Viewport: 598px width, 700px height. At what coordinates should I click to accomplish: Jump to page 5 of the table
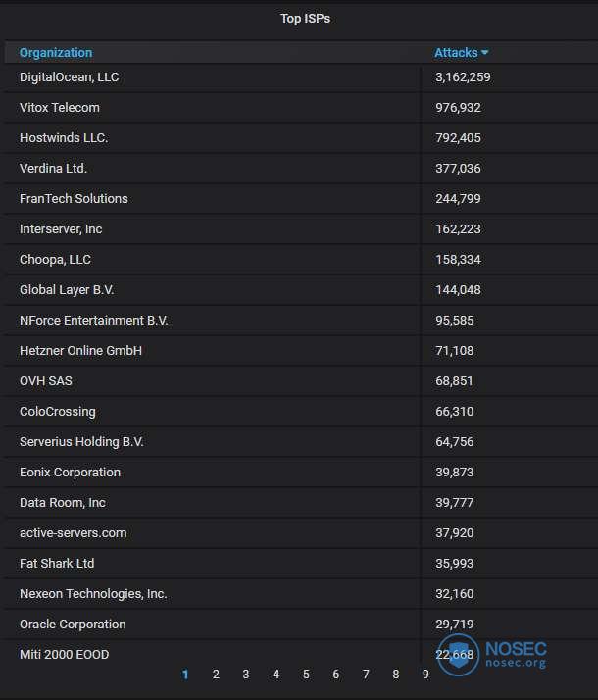(306, 675)
